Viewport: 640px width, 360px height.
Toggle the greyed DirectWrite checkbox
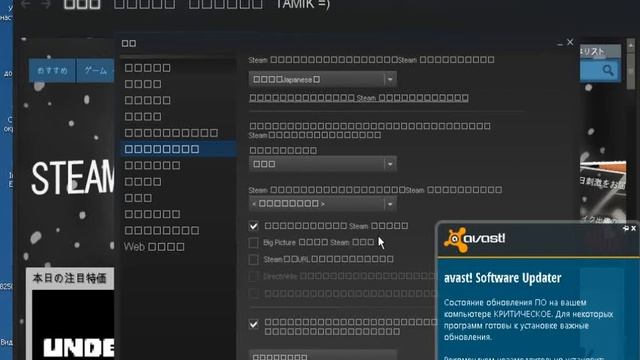[253, 276]
